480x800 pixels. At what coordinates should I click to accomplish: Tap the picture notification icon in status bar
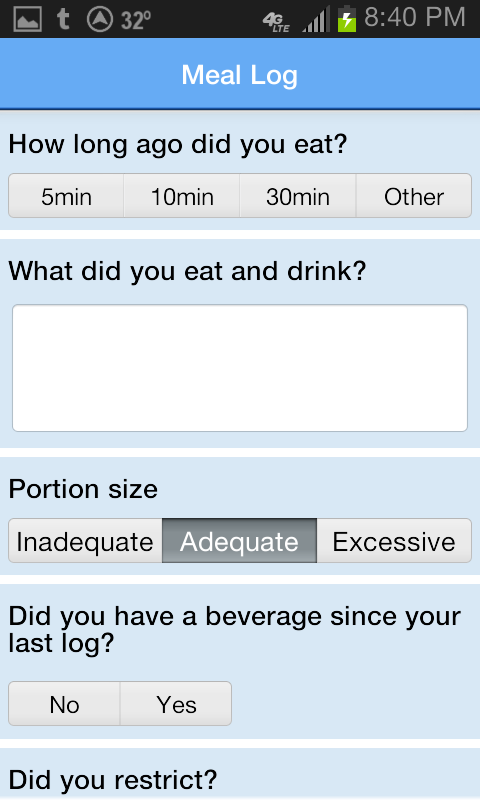28,19
